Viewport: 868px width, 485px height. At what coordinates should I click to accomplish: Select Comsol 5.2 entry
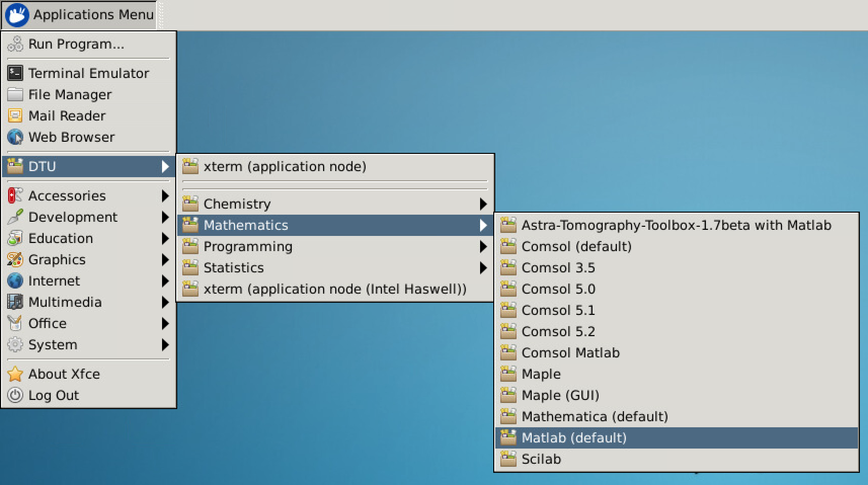pos(677,332)
